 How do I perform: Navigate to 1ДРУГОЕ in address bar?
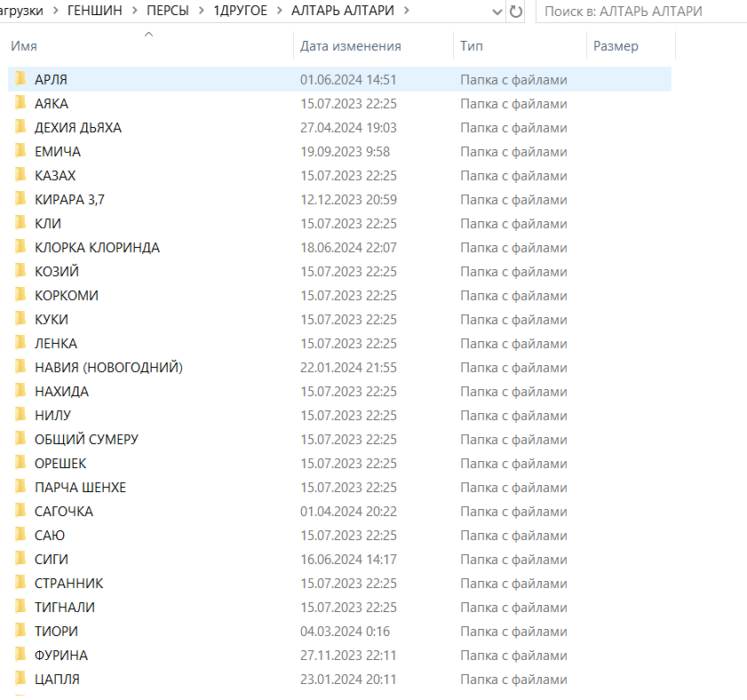(240, 11)
